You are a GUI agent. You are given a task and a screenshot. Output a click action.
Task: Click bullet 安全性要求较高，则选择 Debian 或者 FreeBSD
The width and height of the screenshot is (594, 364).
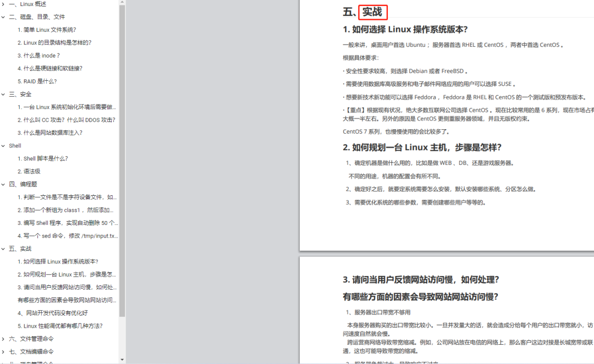coord(405,71)
